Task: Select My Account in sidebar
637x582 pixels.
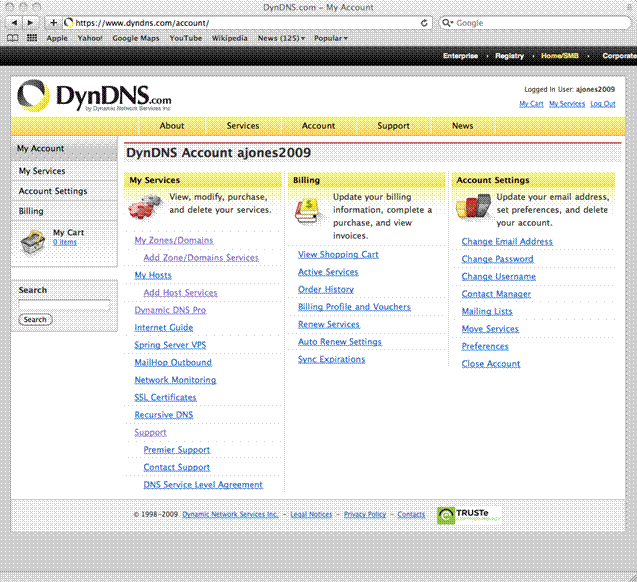Action: pyautogui.click(x=64, y=149)
